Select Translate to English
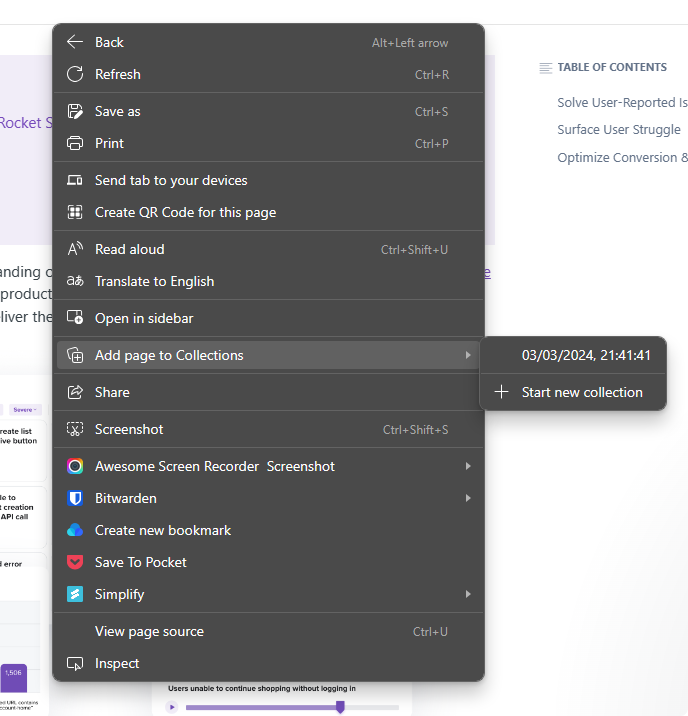The width and height of the screenshot is (688, 716). click(154, 281)
